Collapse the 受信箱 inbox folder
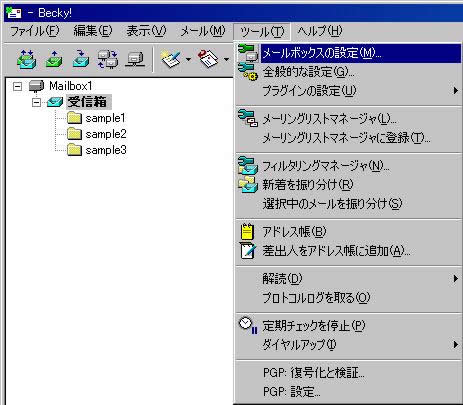Viewport: 463px width, 405px height. pos(36,102)
